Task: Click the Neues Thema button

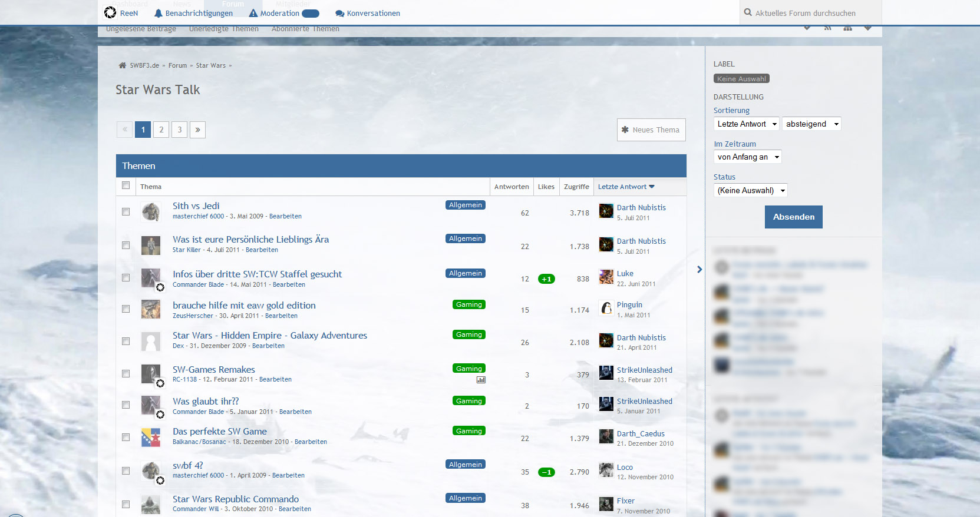Action: (651, 130)
